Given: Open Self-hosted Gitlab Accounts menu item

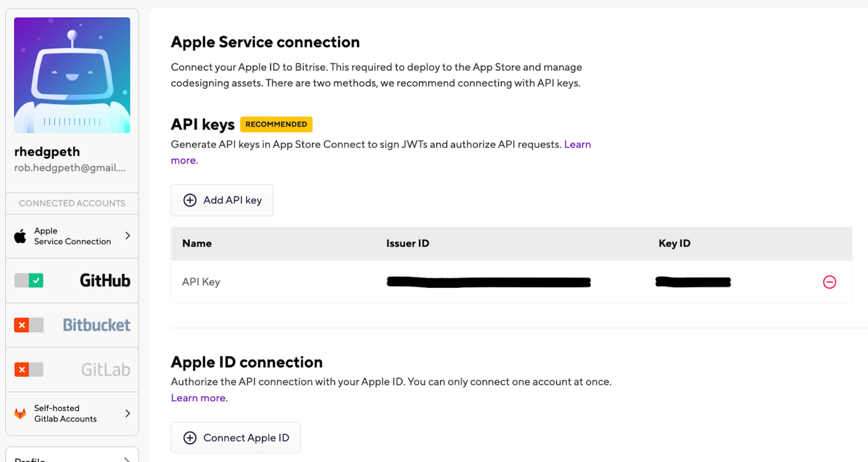Looking at the screenshot, I should (x=65, y=413).
